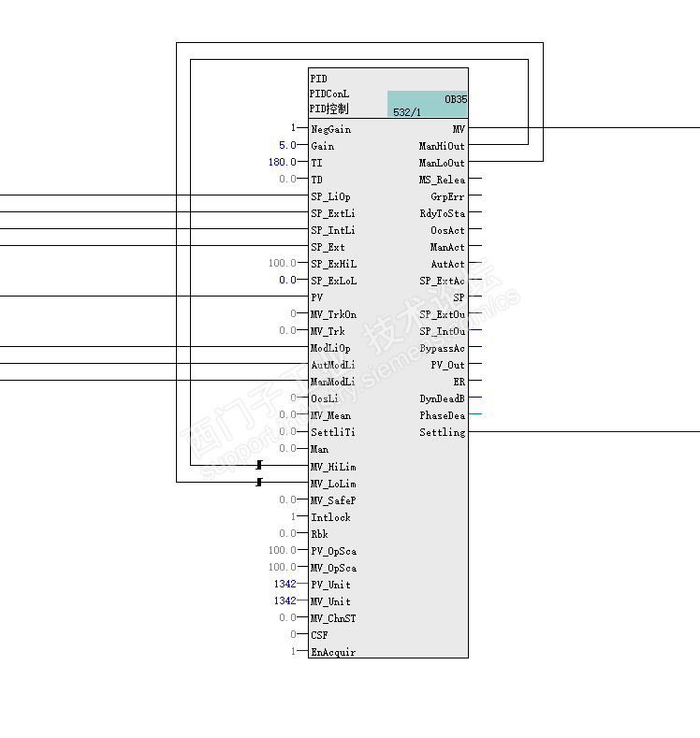Click the interconnection marker on MV_HiLim wire

click(259, 465)
